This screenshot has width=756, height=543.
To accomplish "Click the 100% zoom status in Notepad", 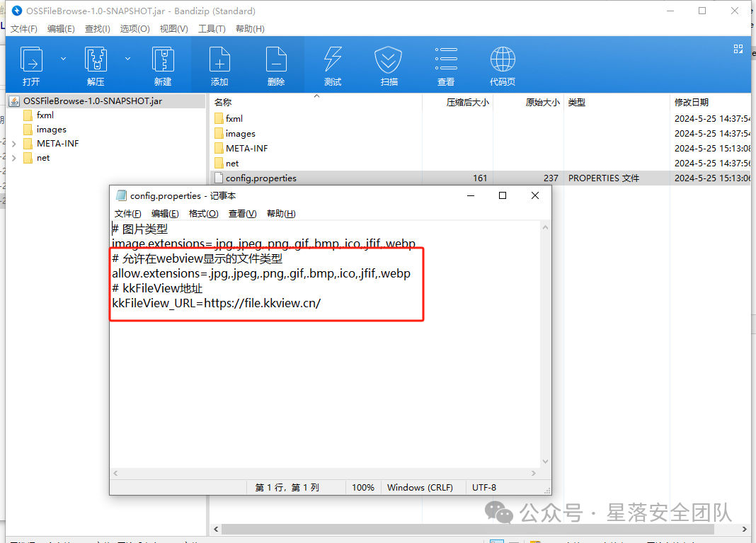I will tap(363, 488).
